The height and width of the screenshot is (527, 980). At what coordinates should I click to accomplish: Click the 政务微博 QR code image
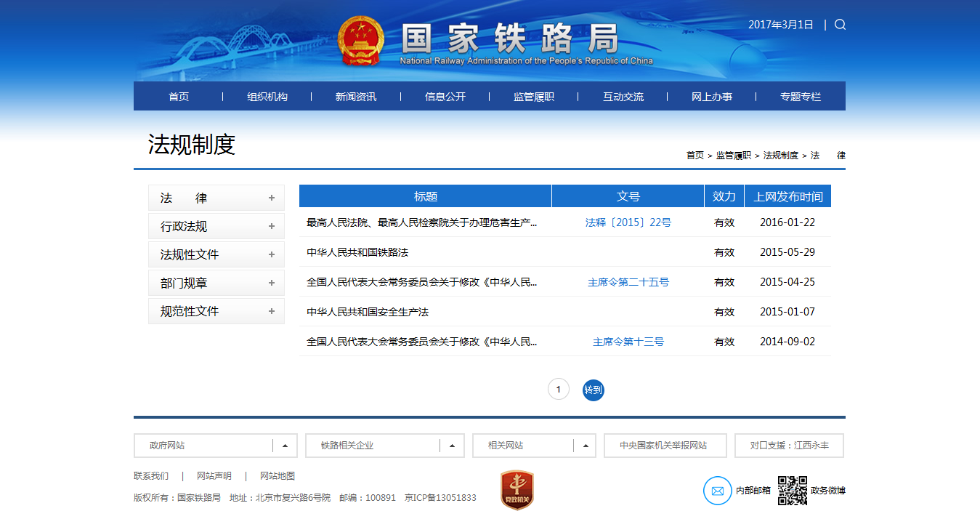(793, 491)
